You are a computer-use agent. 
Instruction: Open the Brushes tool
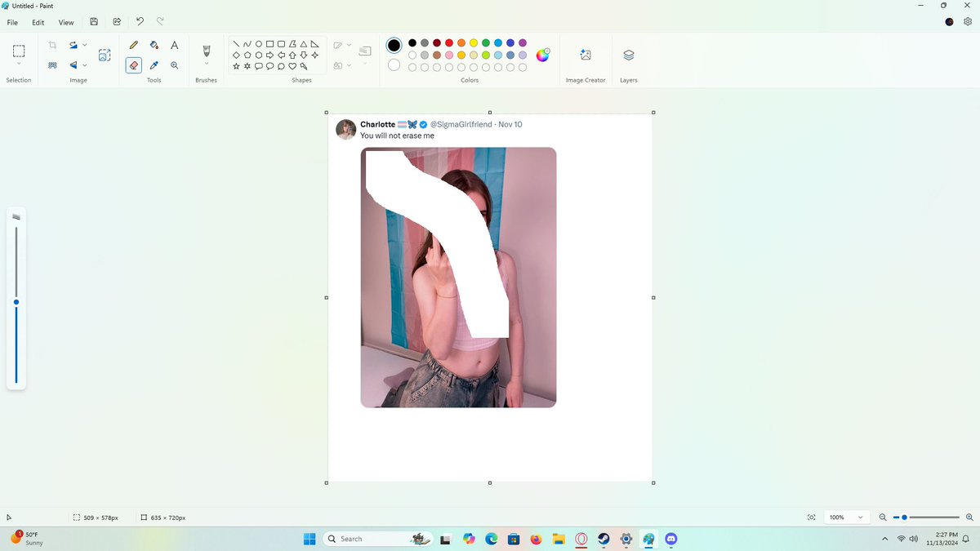coord(207,51)
